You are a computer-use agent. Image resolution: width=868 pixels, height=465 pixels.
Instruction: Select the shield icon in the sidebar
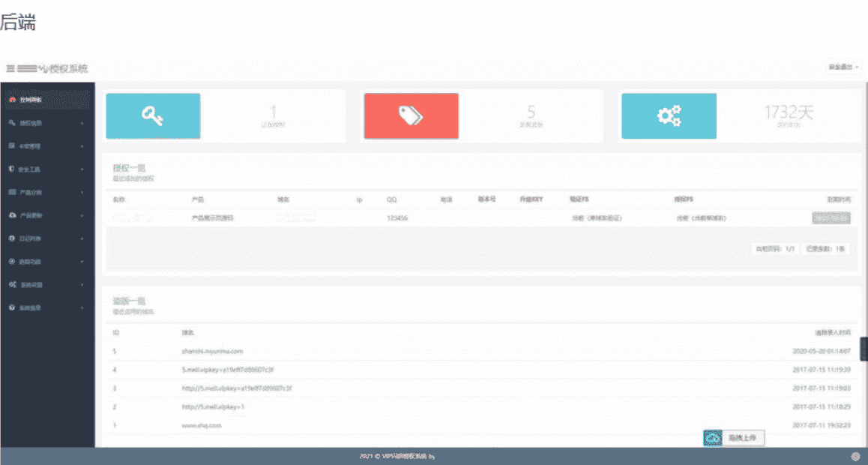pos(12,169)
